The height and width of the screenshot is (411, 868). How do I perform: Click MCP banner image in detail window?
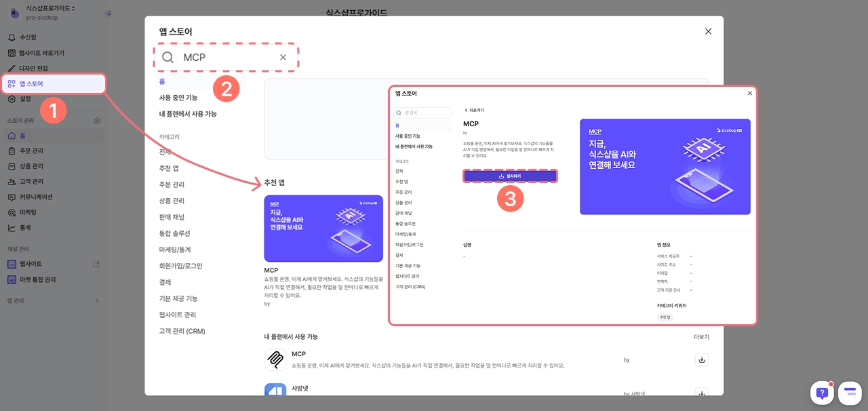coord(665,167)
